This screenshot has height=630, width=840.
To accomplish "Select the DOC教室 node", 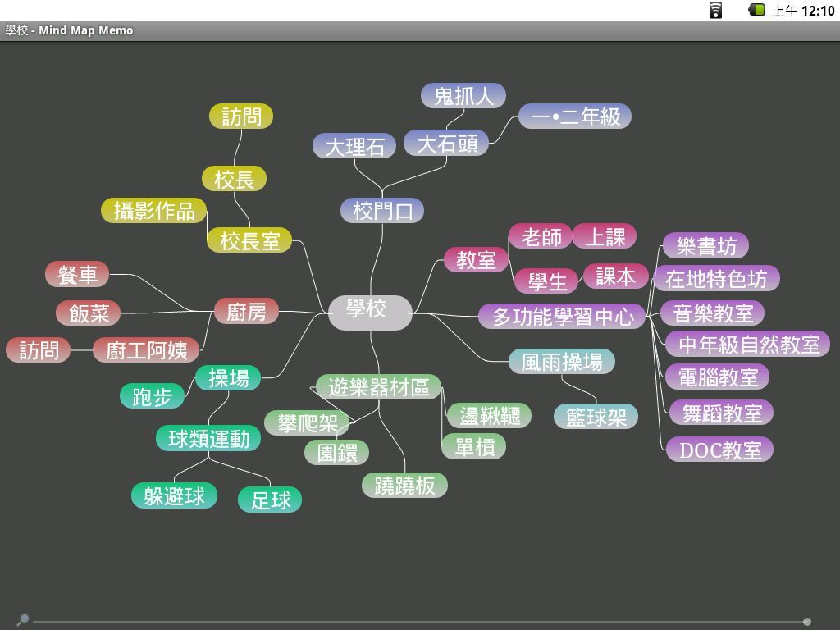I will pyautogui.click(x=720, y=450).
